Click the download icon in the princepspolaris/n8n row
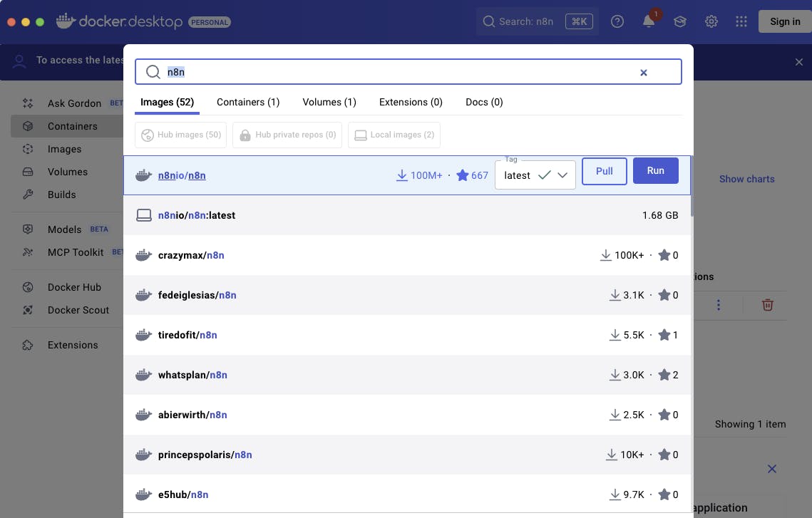 [x=611, y=455]
